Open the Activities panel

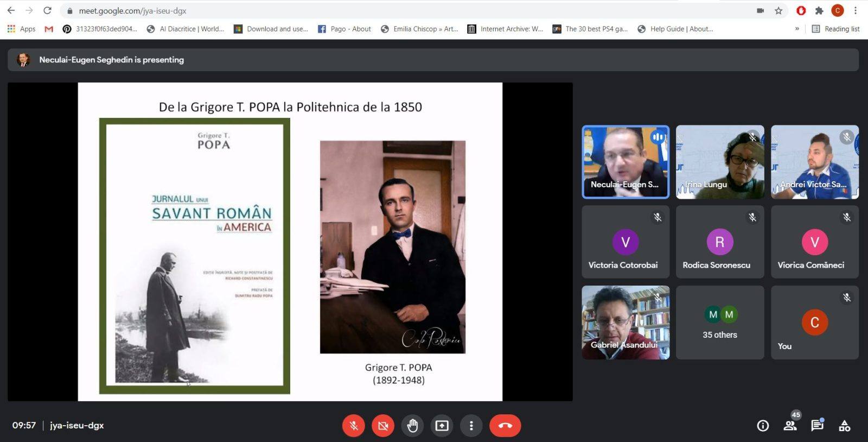(845, 426)
